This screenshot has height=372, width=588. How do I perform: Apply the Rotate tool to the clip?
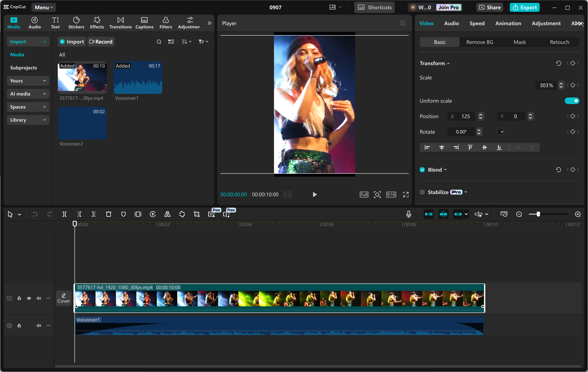182,214
